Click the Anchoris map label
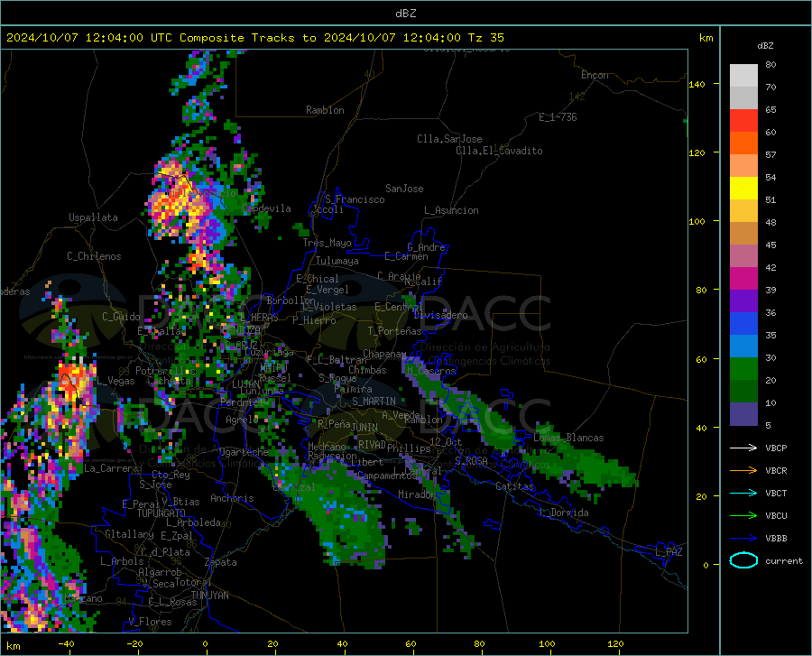Screen dimensions: 812x656 [x=232, y=498]
